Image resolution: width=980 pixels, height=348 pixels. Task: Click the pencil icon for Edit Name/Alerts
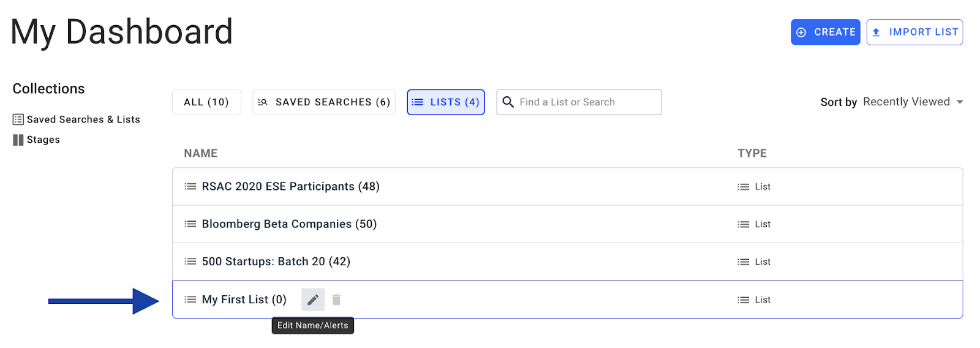tap(312, 300)
